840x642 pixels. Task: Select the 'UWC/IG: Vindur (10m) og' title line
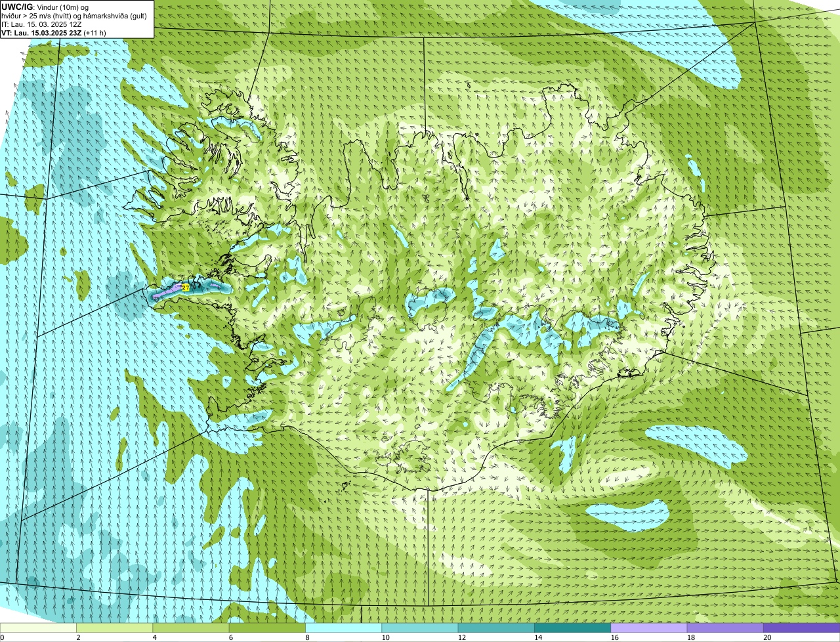(x=45, y=7)
